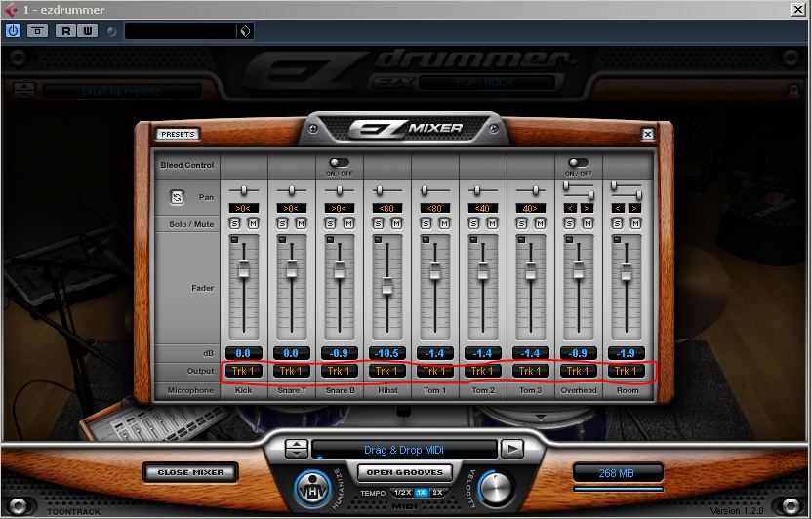Open Snare B output Trk 1 selector

click(x=340, y=371)
